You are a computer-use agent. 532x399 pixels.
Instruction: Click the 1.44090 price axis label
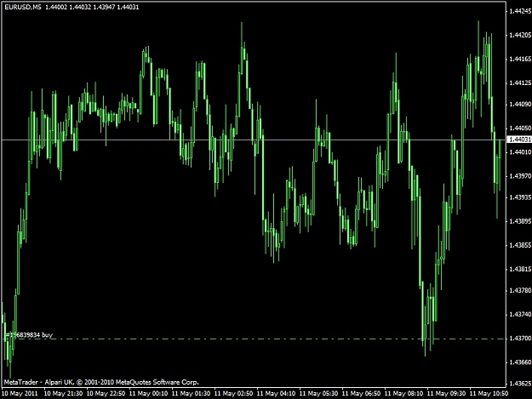pos(520,104)
